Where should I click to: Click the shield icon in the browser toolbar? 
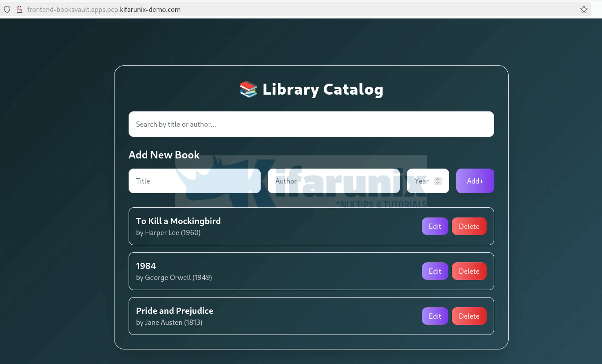coord(7,9)
